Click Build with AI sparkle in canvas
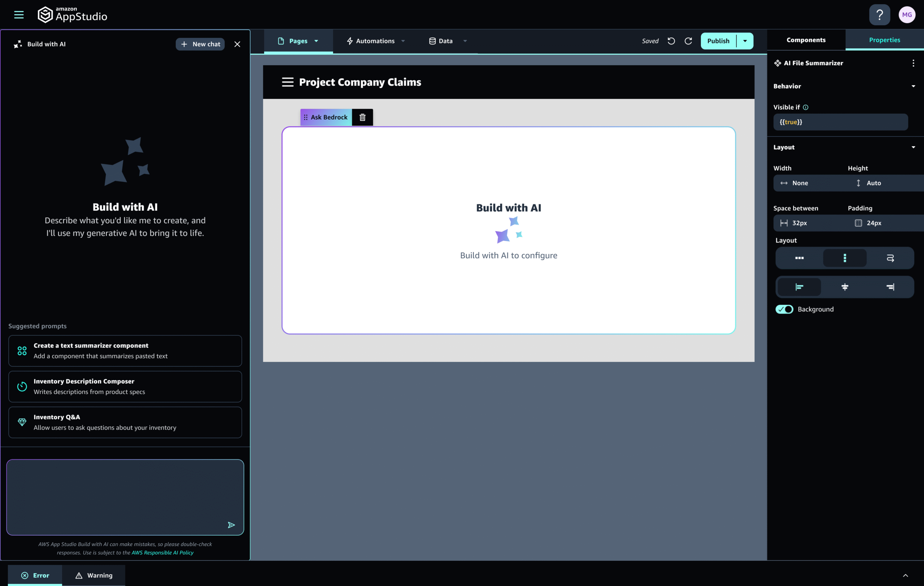 pyautogui.click(x=509, y=230)
